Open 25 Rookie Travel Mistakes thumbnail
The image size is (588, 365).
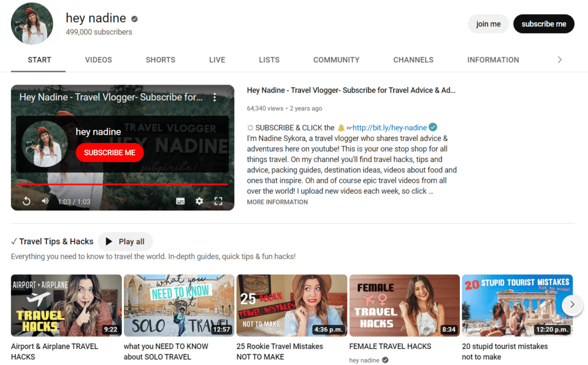pyautogui.click(x=292, y=305)
